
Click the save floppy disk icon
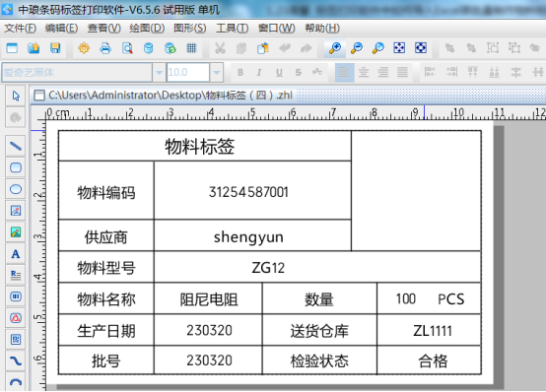tap(55, 48)
